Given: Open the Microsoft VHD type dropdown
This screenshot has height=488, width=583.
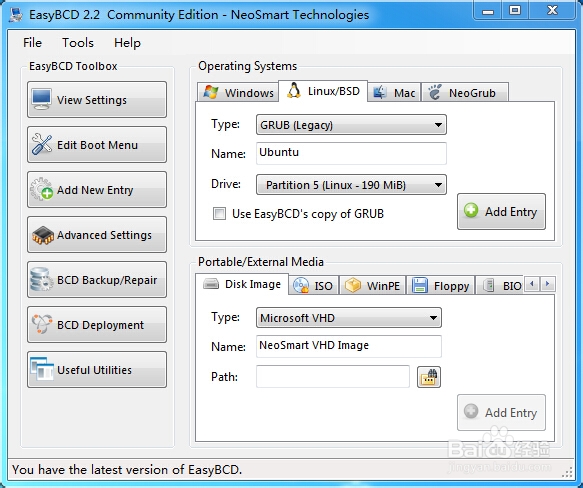Looking at the screenshot, I should pos(349,318).
